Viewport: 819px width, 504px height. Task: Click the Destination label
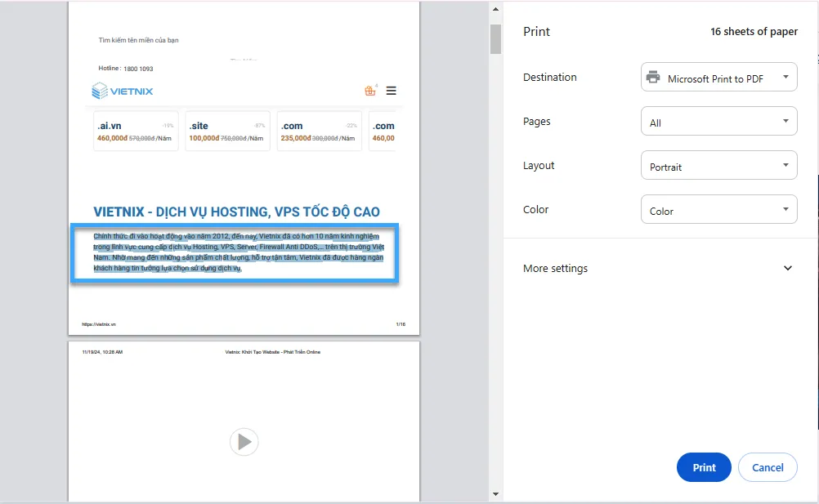click(x=549, y=78)
